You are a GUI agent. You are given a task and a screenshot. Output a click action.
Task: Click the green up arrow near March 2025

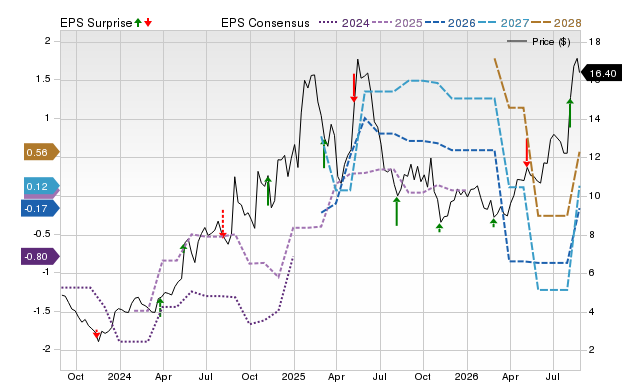tap(324, 153)
